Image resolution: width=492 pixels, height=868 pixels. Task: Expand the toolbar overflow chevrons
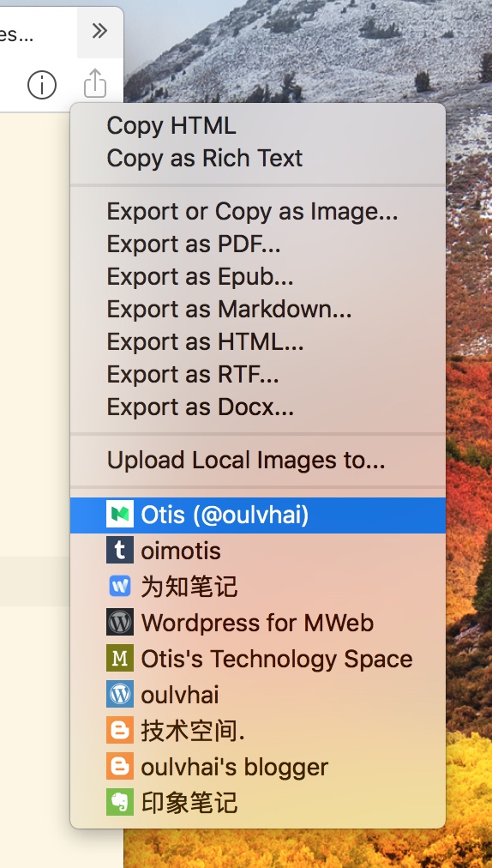(x=99, y=31)
